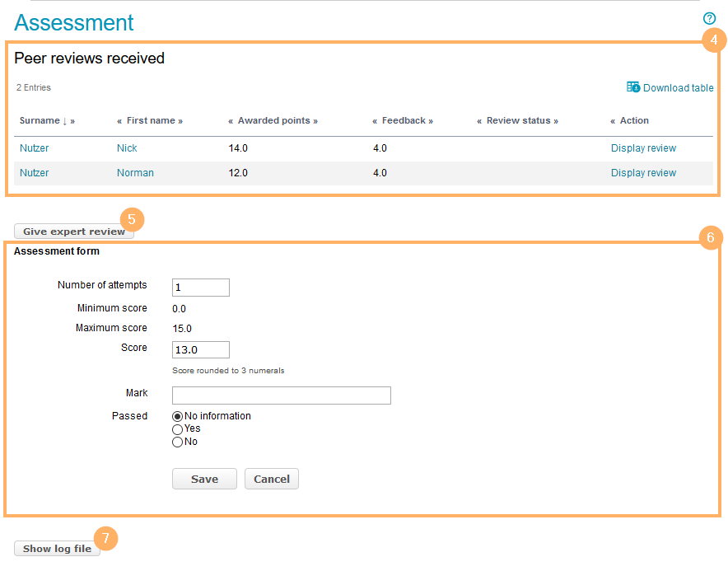
Task: Move the Surname column right using »
Action: click(72, 121)
